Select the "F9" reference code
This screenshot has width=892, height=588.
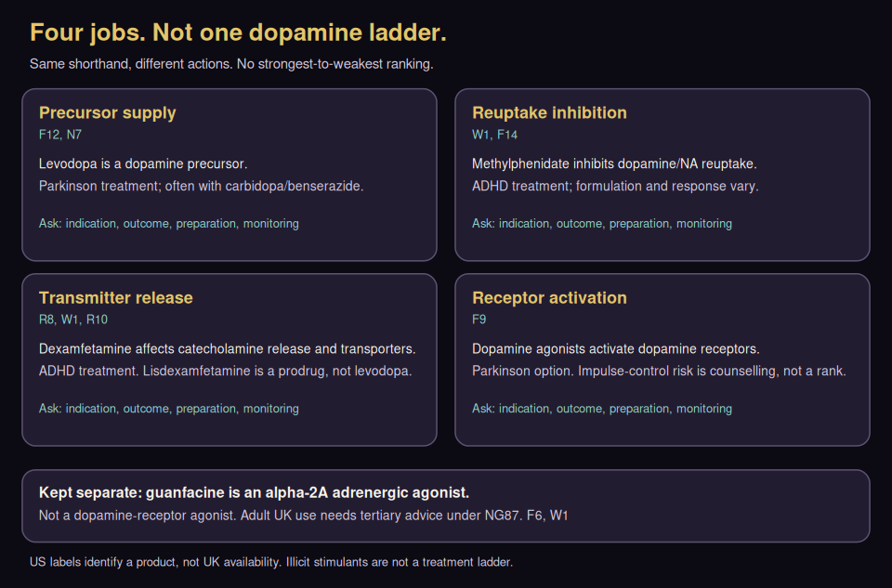[x=479, y=320]
